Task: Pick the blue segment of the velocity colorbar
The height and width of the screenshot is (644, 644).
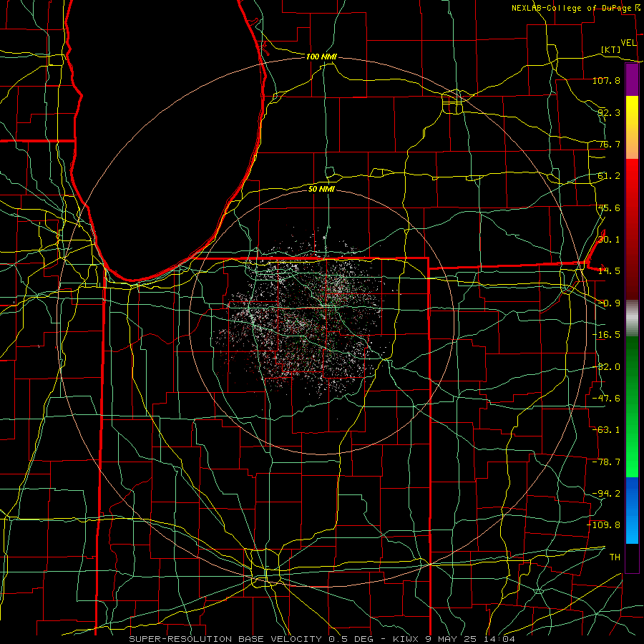Action: [x=632, y=510]
